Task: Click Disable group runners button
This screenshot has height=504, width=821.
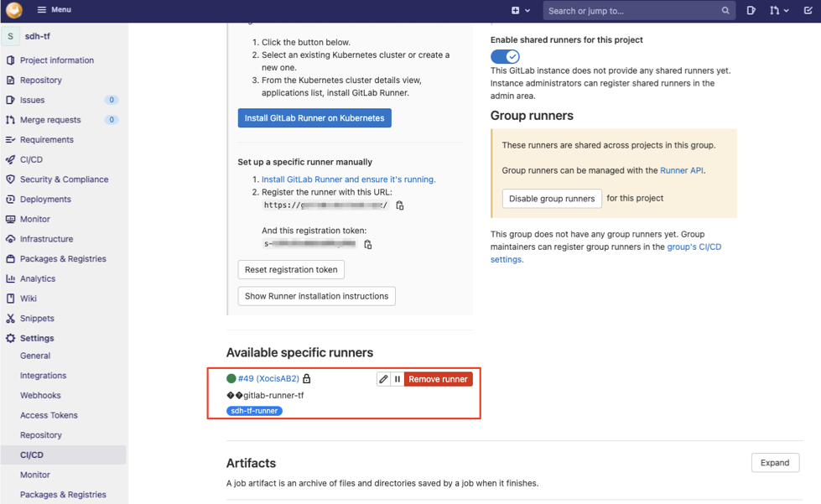Action: [552, 199]
